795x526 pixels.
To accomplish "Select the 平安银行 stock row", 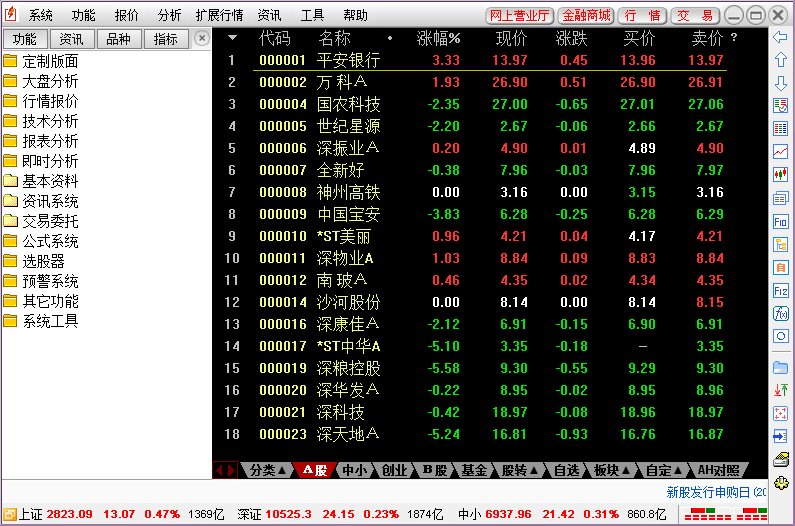I will pyautogui.click(x=490, y=60).
